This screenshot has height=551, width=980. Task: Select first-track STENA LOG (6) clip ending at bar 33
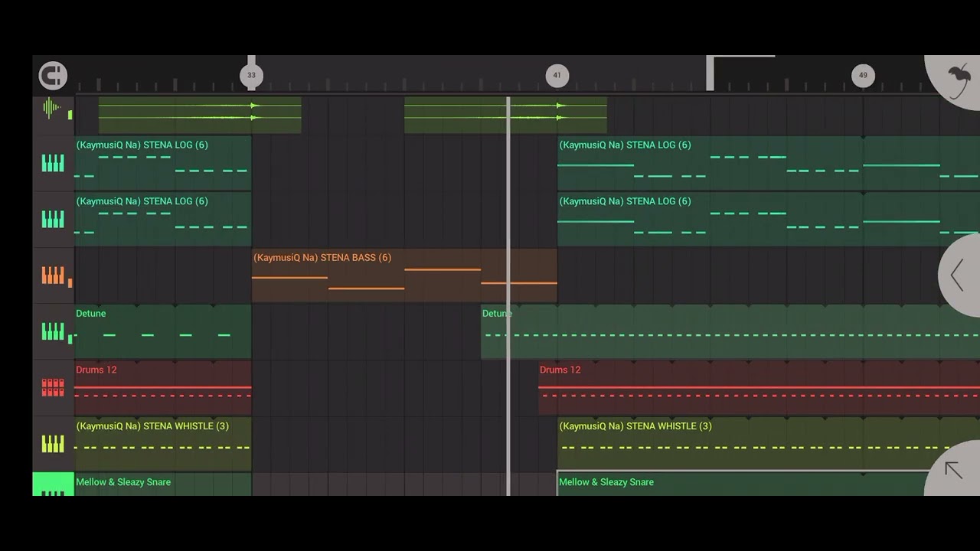pyautogui.click(x=163, y=163)
